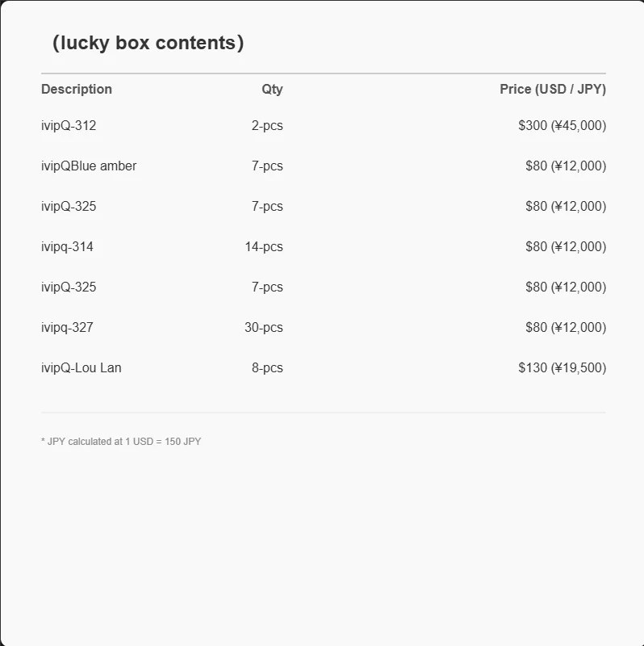Select the ivipQBlue amber price cell
Image resolution: width=644 pixels, height=646 pixels.
click(565, 166)
